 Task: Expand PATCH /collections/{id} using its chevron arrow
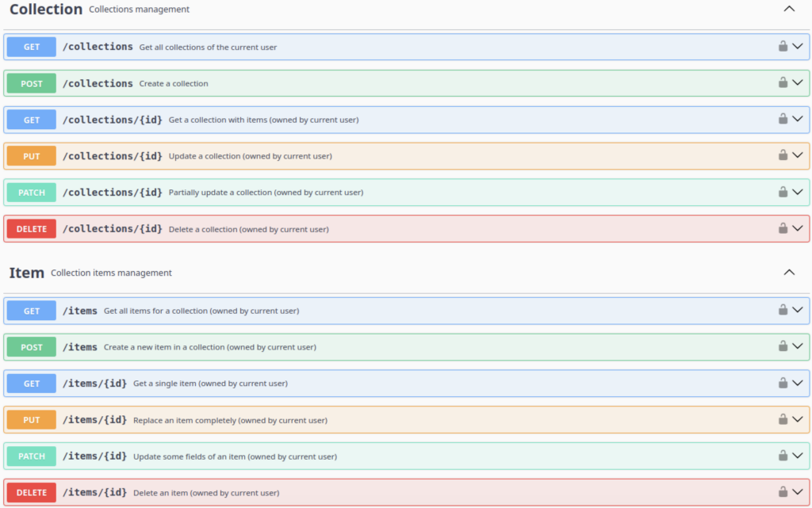point(798,192)
